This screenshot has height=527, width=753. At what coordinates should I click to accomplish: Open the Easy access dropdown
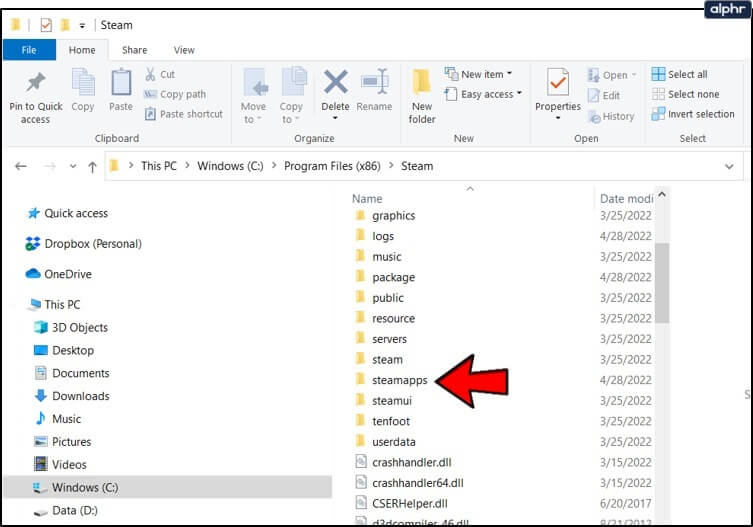[484, 94]
